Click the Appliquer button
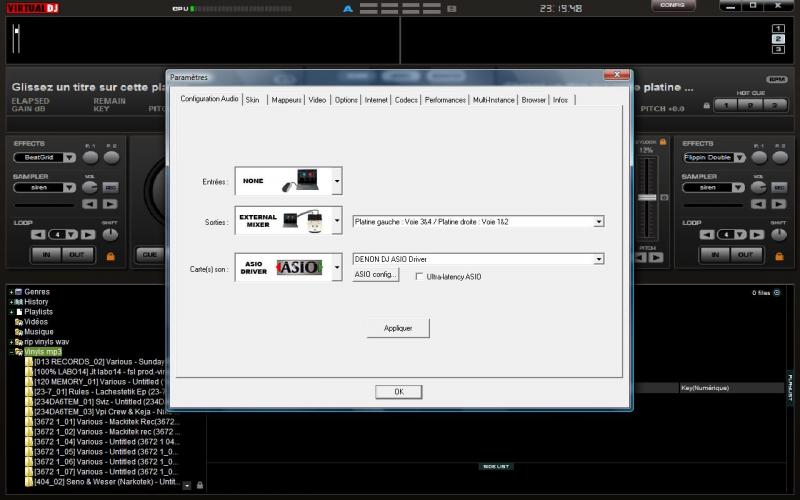800x500 pixels. [398, 328]
